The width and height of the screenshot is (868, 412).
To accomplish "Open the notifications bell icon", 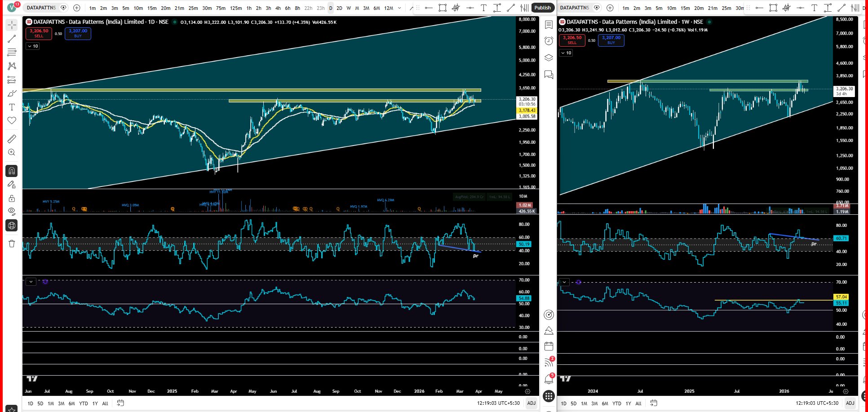I will pyautogui.click(x=549, y=379).
